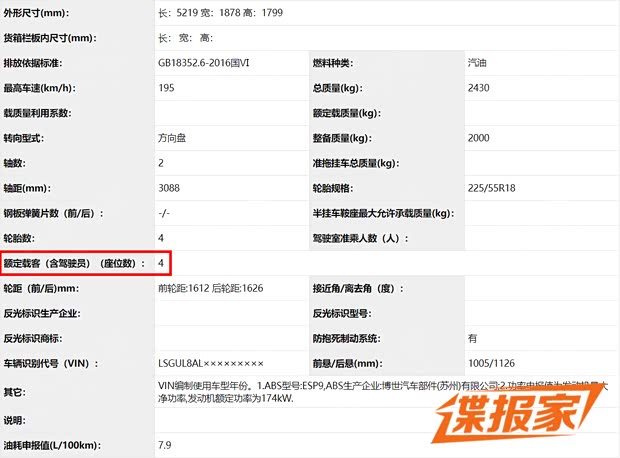Screen dimensions: 620x458
Task: Select the 外形尺寸 dimensions value 长5219 宽1878 高1799
Action: [x=225, y=14]
